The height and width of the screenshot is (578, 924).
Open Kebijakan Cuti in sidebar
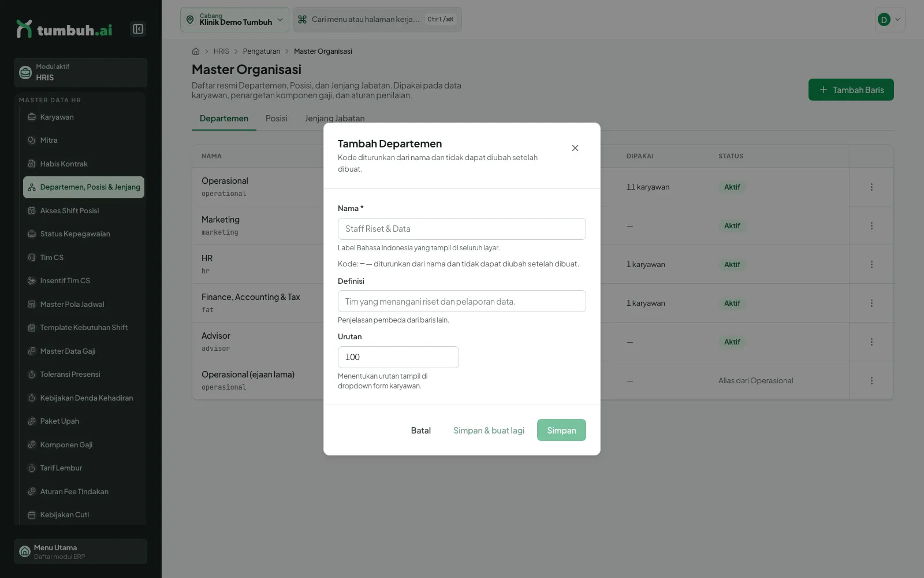pos(84,514)
